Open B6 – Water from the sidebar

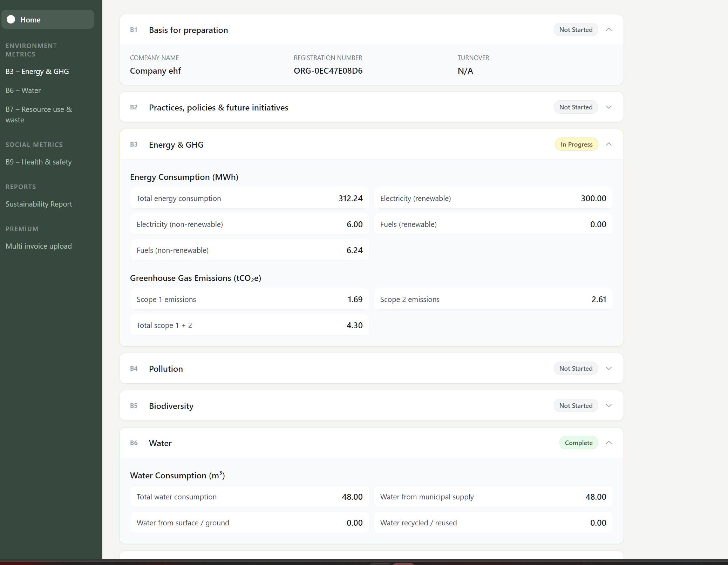click(23, 90)
